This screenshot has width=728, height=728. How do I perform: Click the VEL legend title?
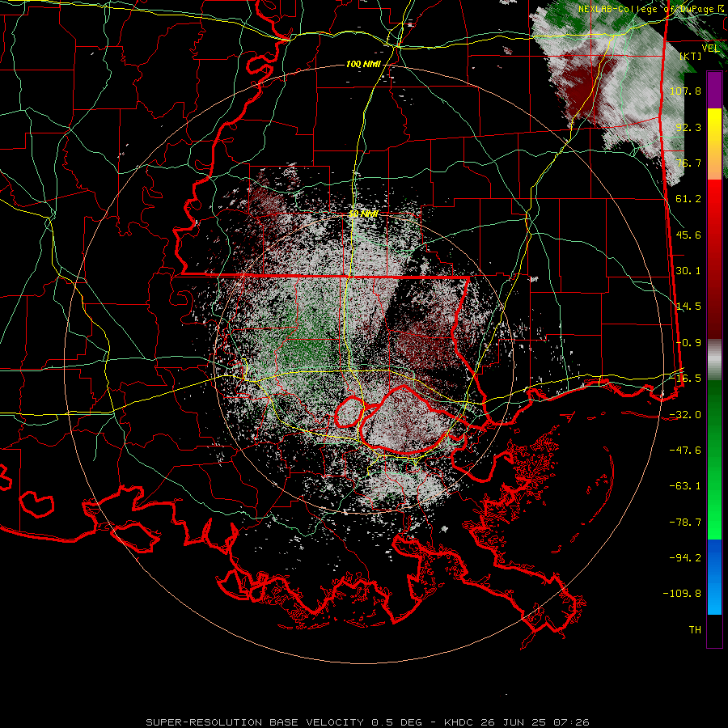coord(710,49)
